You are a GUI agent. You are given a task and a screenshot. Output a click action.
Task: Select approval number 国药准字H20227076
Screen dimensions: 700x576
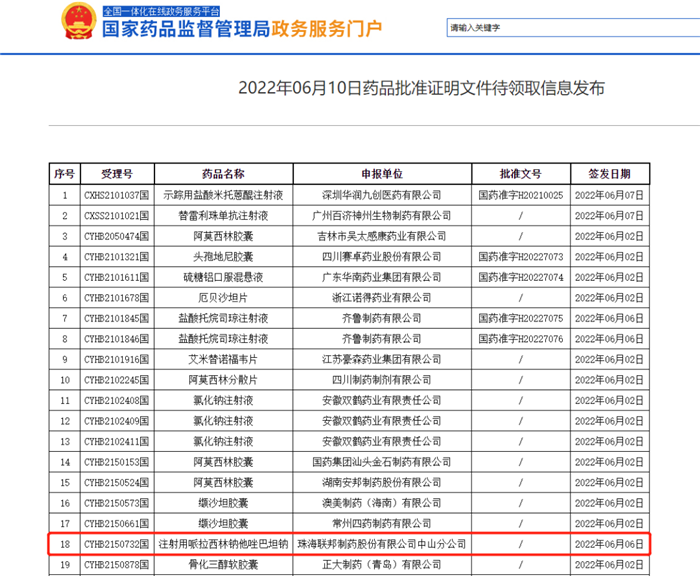521,339
